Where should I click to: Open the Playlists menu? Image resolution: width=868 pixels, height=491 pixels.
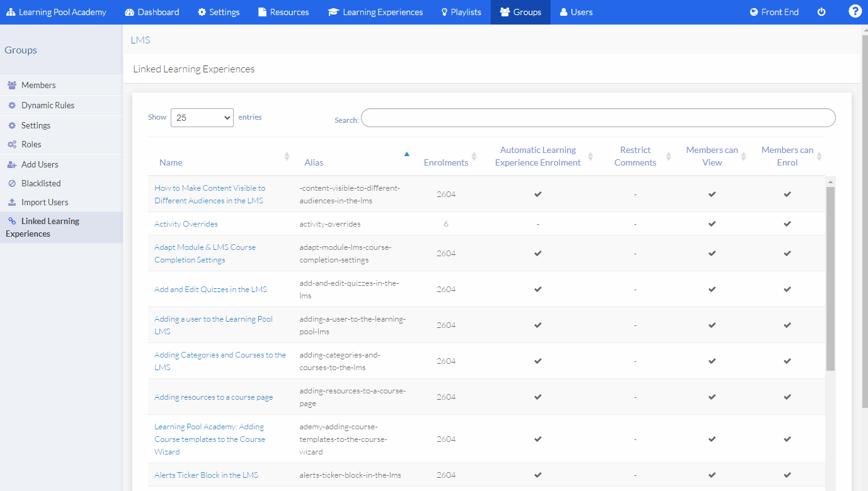(461, 12)
